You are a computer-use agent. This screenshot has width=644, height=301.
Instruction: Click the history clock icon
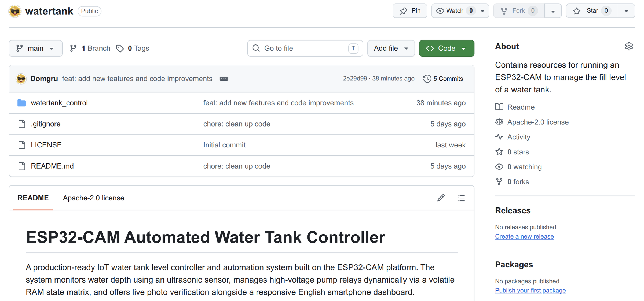[427, 79]
